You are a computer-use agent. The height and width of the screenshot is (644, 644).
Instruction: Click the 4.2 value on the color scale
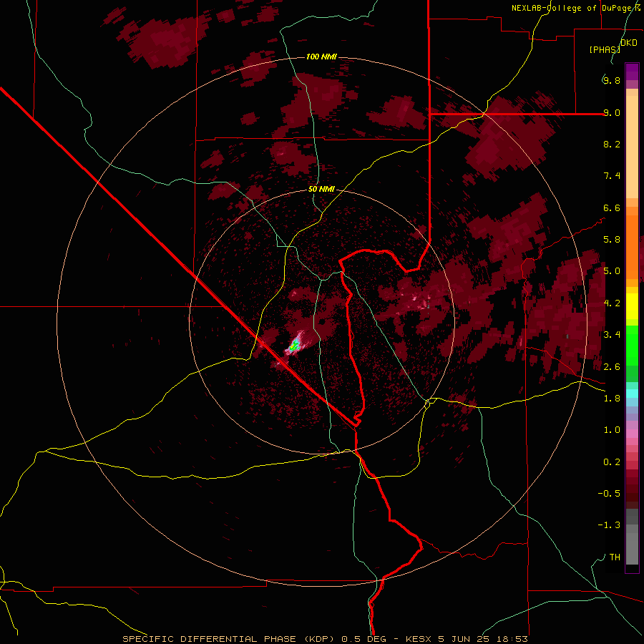612,303
